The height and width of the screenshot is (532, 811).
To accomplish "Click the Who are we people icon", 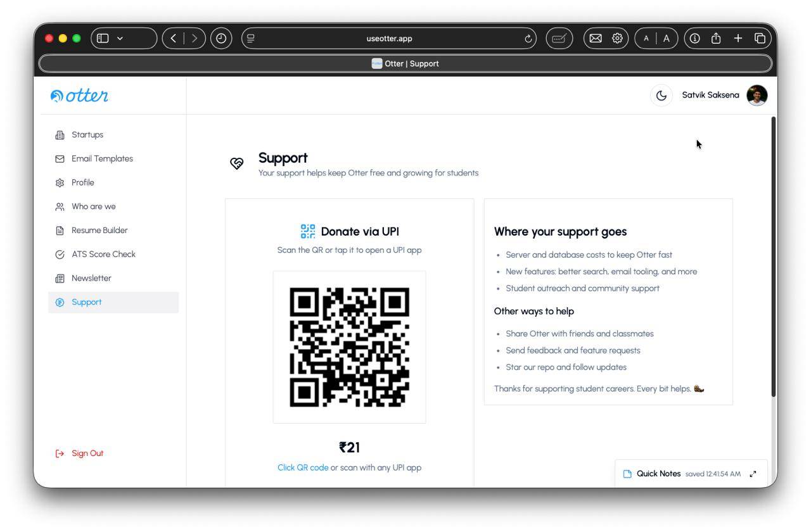I will tap(60, 206).
